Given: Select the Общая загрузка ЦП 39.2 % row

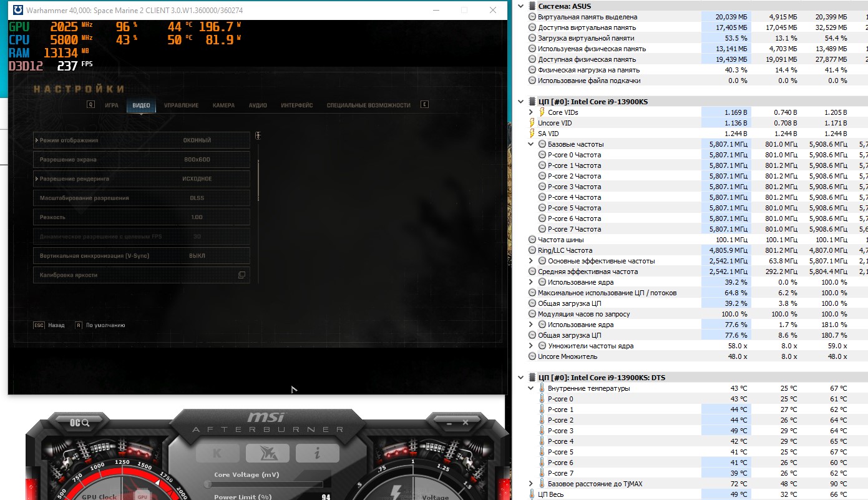Looking at the screenshot, I should 697,303.
